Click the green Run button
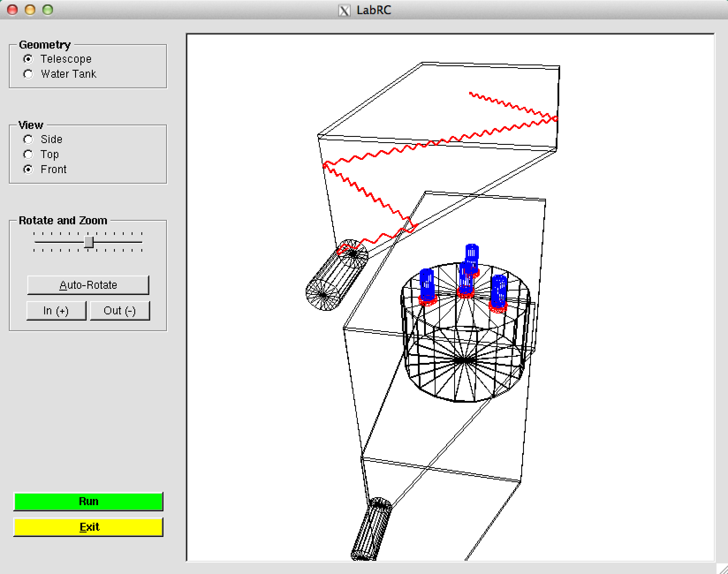The height and width of the screenshot is (574, 728). coord(88,502)
